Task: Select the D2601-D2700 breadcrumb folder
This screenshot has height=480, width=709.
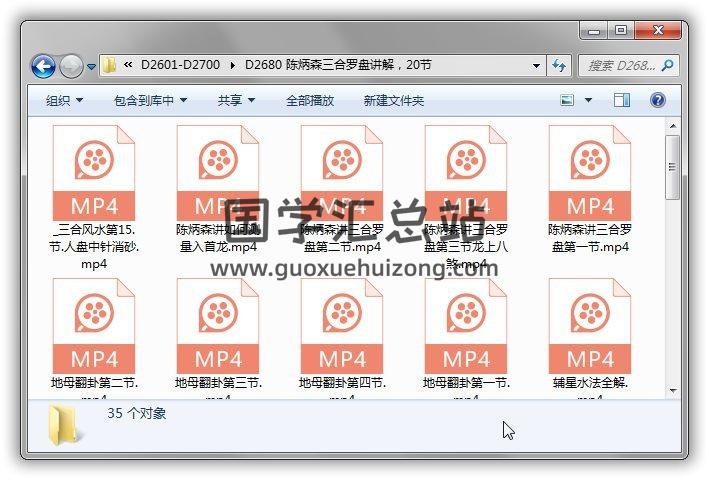Action: (x=180, y=65)
